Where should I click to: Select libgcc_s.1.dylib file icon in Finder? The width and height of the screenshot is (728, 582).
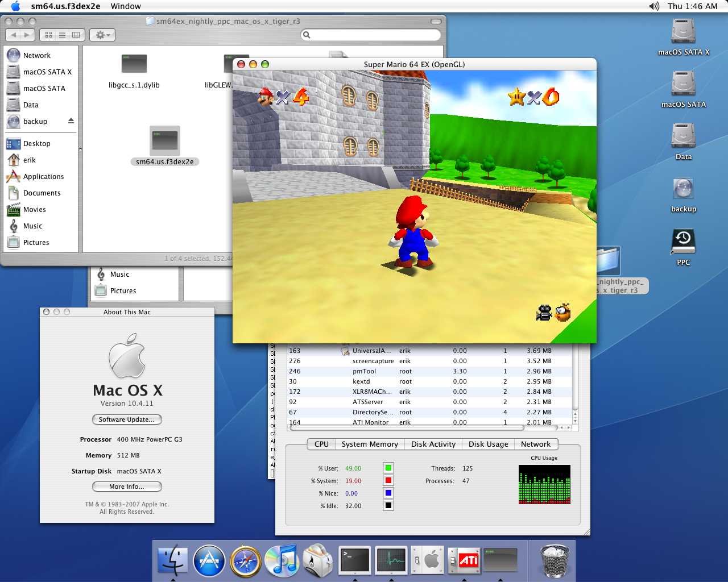tap(134, 64)
